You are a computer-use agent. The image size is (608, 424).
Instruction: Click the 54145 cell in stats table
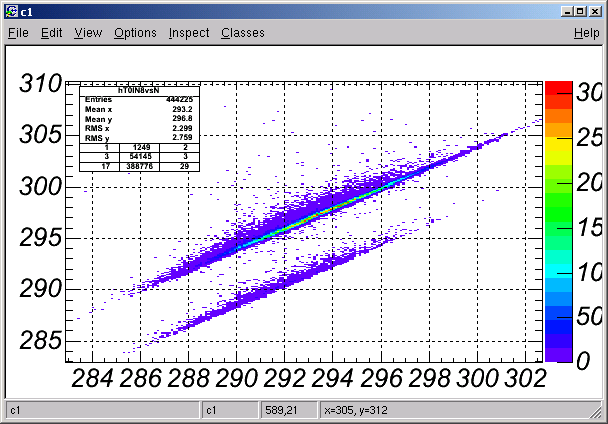(140, 157)
